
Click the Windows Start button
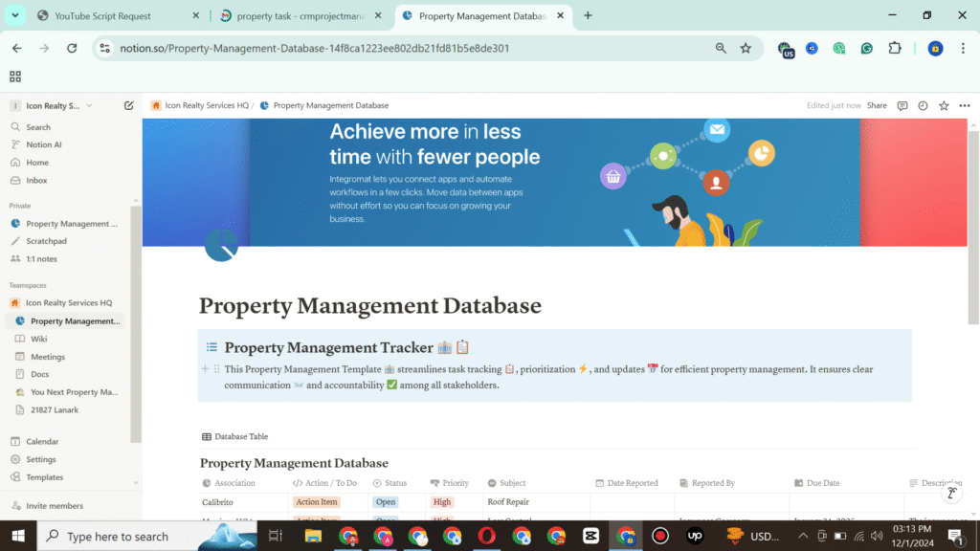coord(18,536)
